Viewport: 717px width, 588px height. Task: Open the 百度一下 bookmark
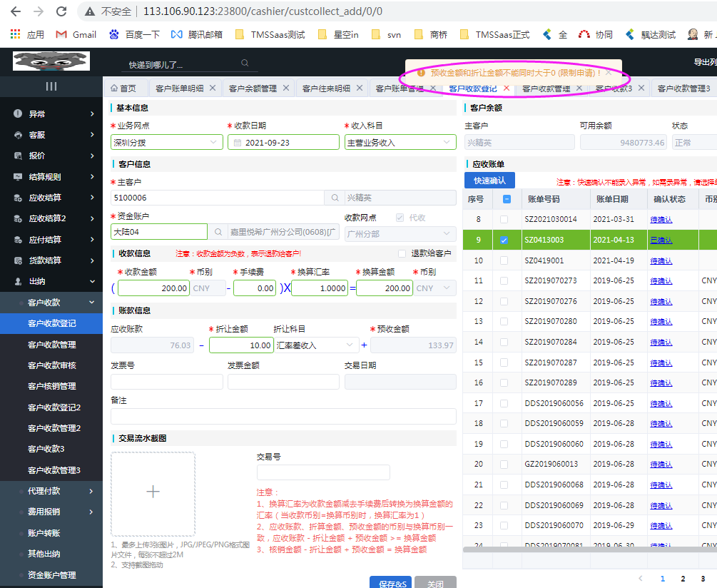coord(134,35)
